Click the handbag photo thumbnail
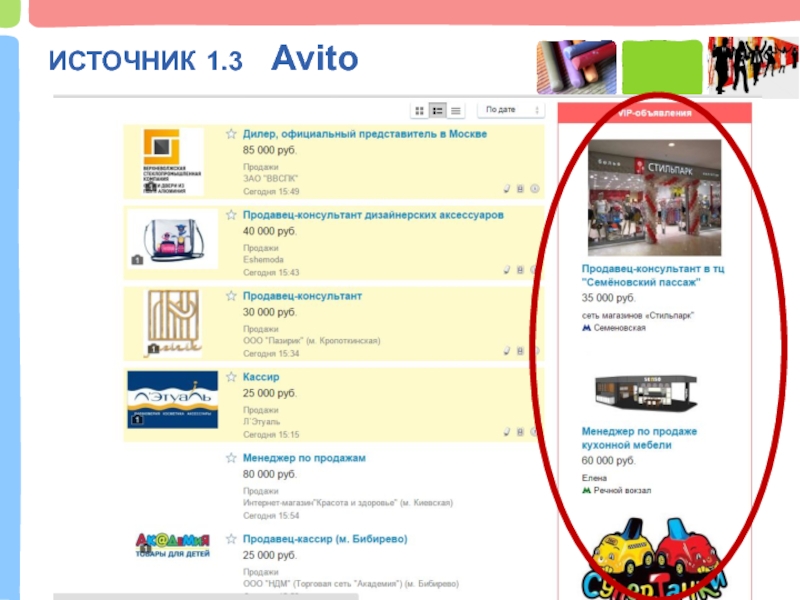 (x=172, y=239)
